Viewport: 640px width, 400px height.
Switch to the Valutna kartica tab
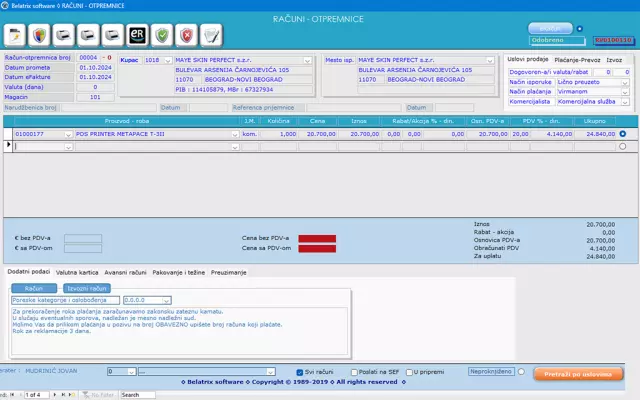point(77,271)
